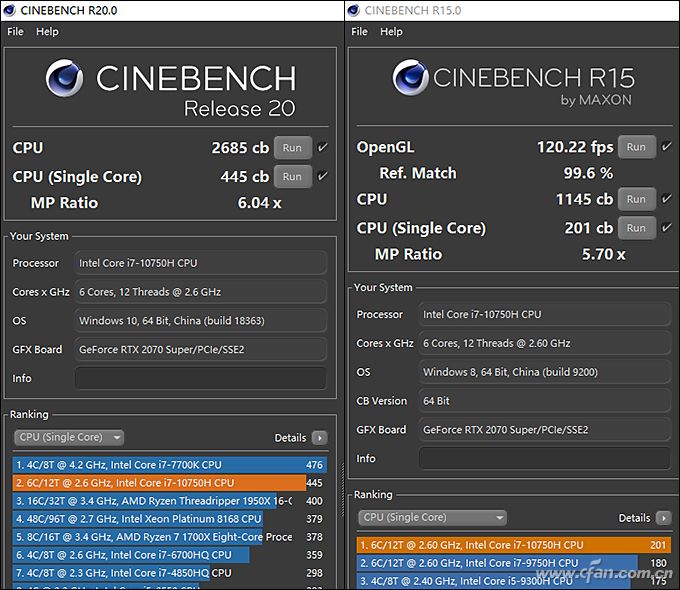
Task: Toggle the R15 CPU (Single Core) checkmark
Action: (667, 227)
